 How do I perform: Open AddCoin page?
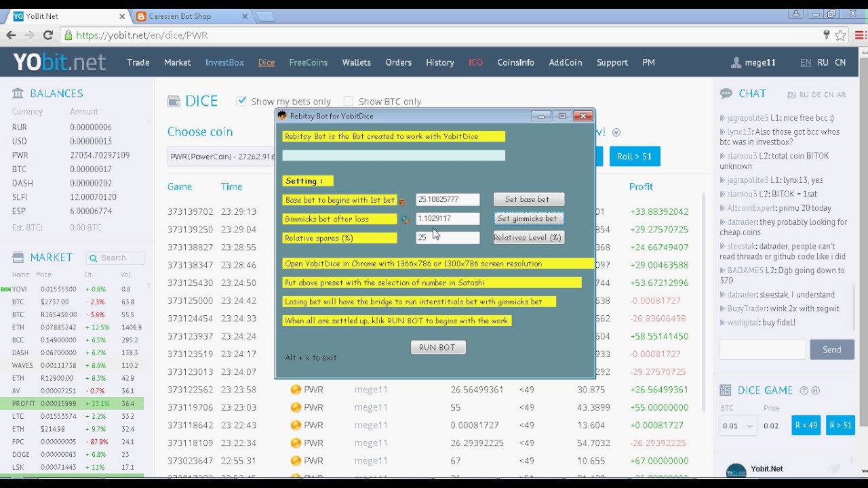[566, 62]
